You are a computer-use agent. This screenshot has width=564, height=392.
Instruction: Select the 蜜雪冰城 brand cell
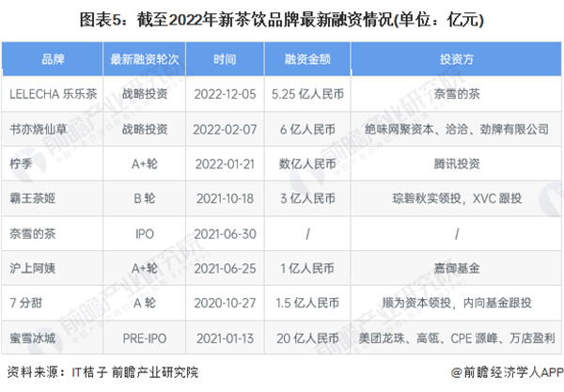point(33,337)
